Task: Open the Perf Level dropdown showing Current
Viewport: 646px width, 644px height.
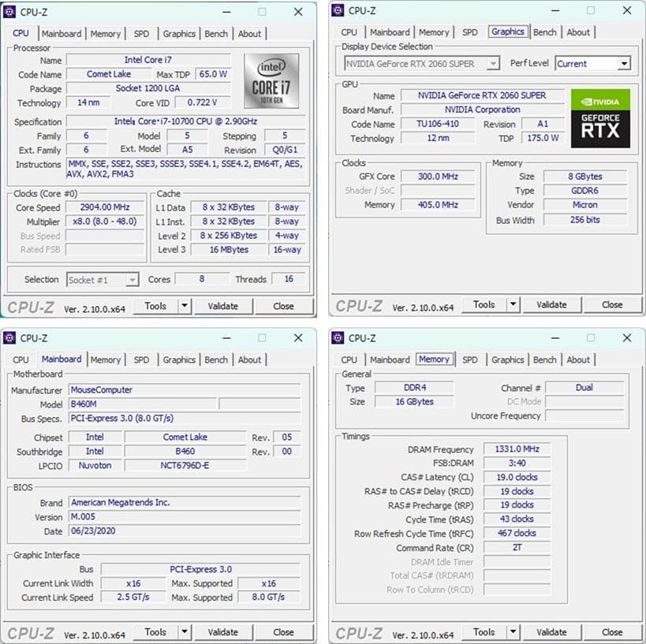Action: coord(625,63)
